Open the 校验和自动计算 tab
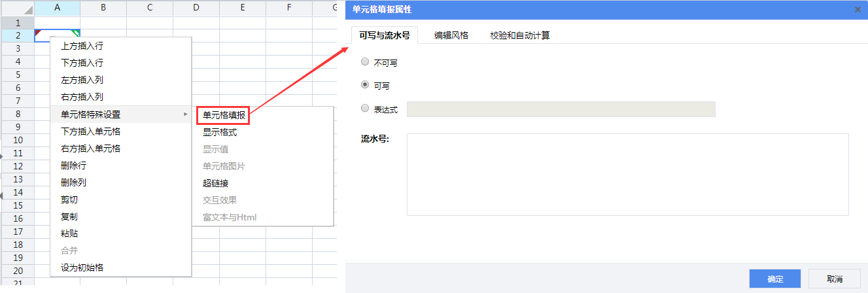This screenshot has height=293, width=868. click(x=519, y=35)
